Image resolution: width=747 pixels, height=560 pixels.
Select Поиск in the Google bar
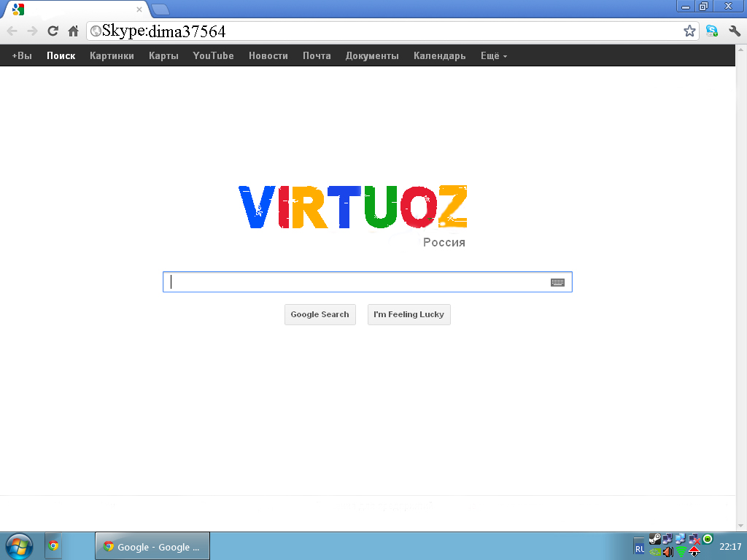pos(61,55)
